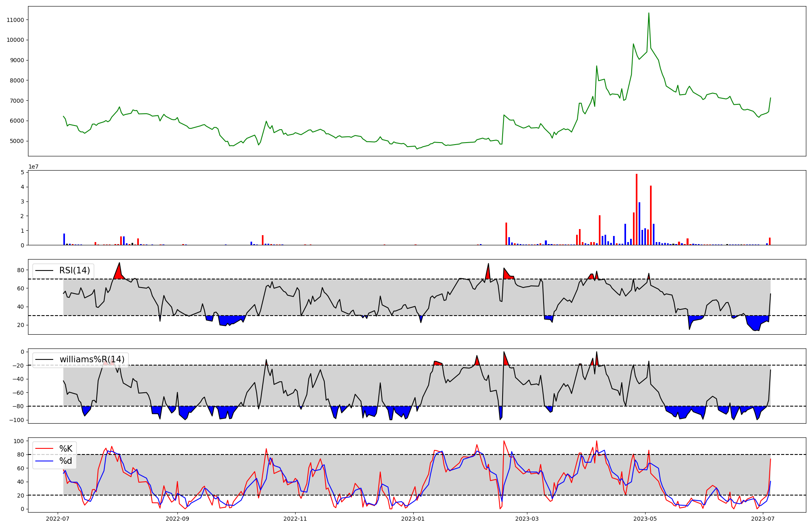Click the 1e7 scale label above volume axis
The width and height of the screenshot is (812, 528).
pyautogui.click(x=33, y=167)
